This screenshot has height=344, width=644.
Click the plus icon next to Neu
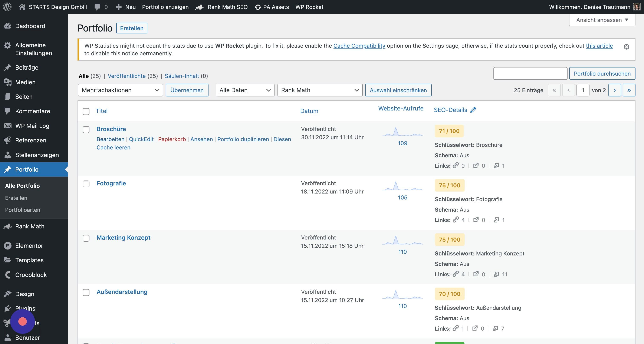coord(118,7)
